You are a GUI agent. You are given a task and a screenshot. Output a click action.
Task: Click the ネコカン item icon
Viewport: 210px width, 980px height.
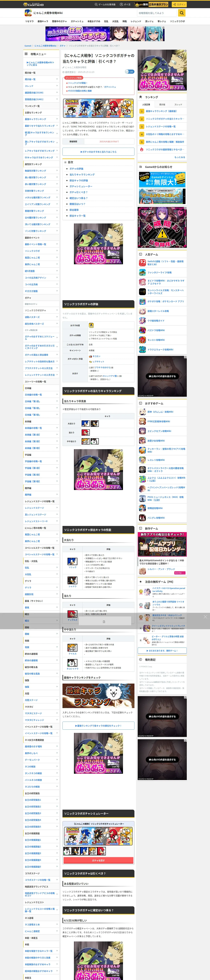tap(90, 356)
